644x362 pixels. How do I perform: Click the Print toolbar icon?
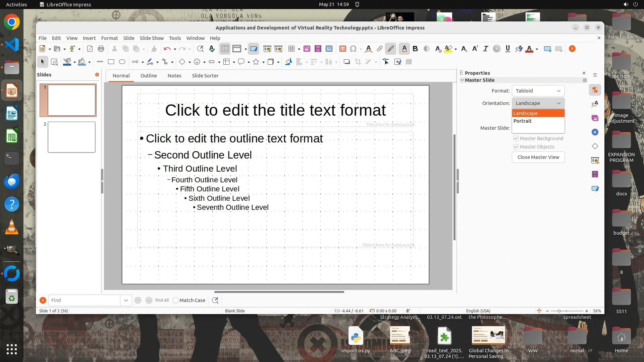101,49
